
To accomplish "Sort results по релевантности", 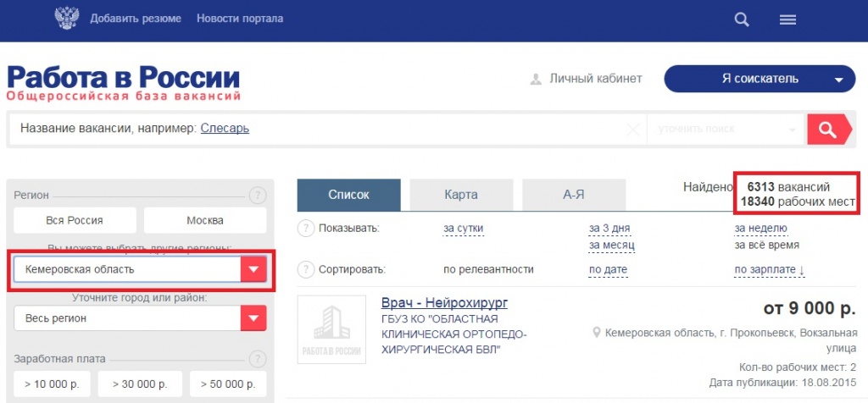I will pyautogui.click(x=488, y=270).
